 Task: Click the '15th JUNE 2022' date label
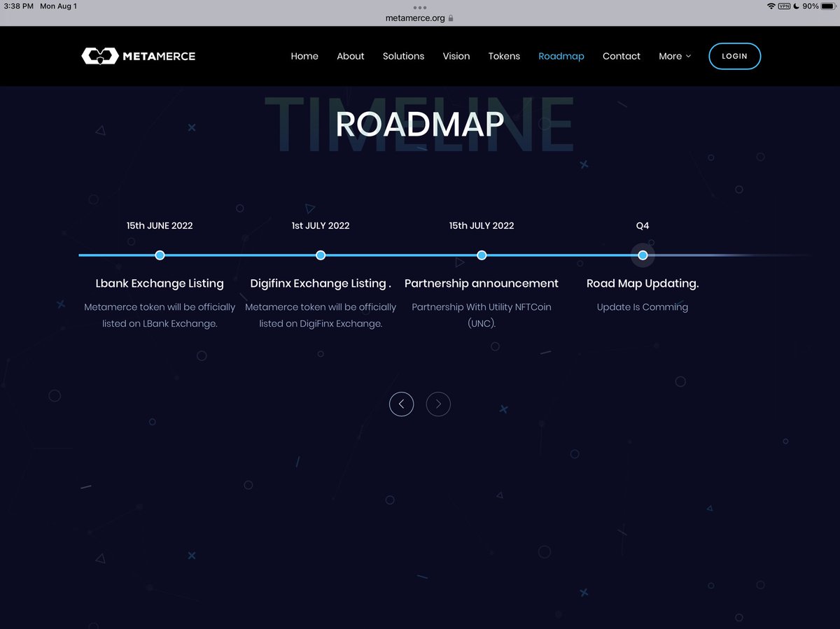[160, 225]
